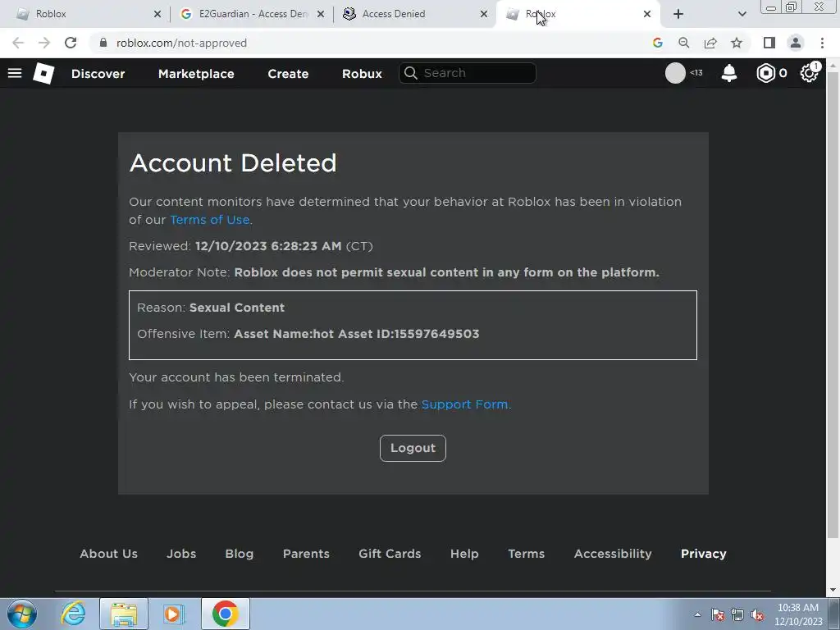The height and width of the screenshot is (630, 840).
Task: Open the About Us footer link
Action: point(109,554)
